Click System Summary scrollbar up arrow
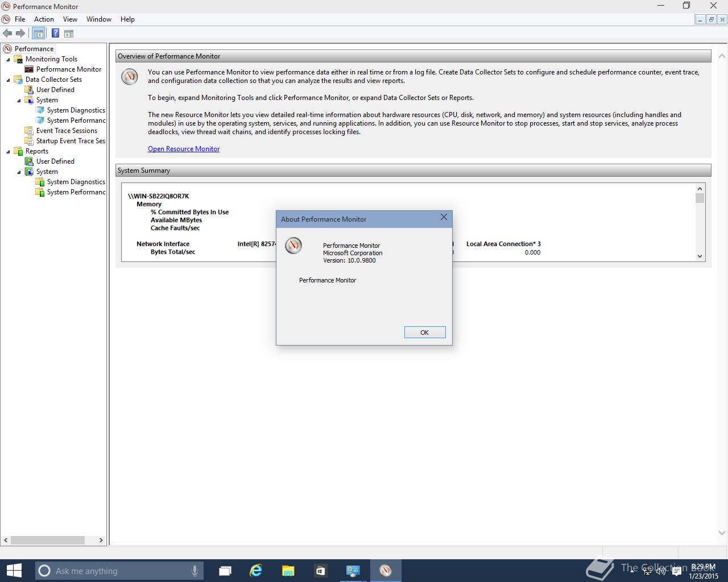728x582 pixels. pyautogui.click(x=700, y=188)
